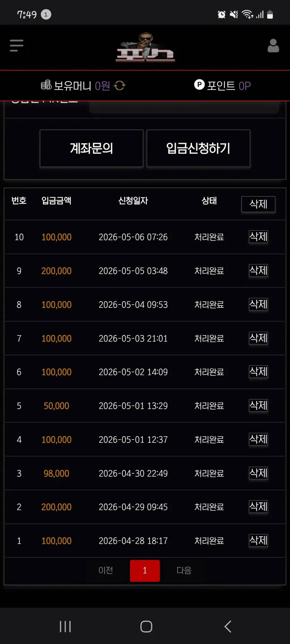Tap the coin stack money icon
Image resolution: width=290 pixels, height=644 pixels.
46,85
